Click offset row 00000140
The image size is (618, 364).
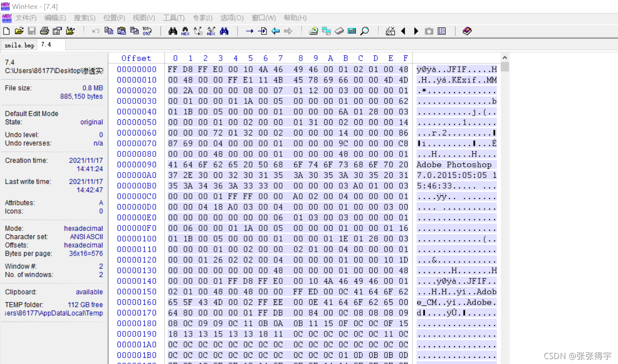click(x=137, y=281)
